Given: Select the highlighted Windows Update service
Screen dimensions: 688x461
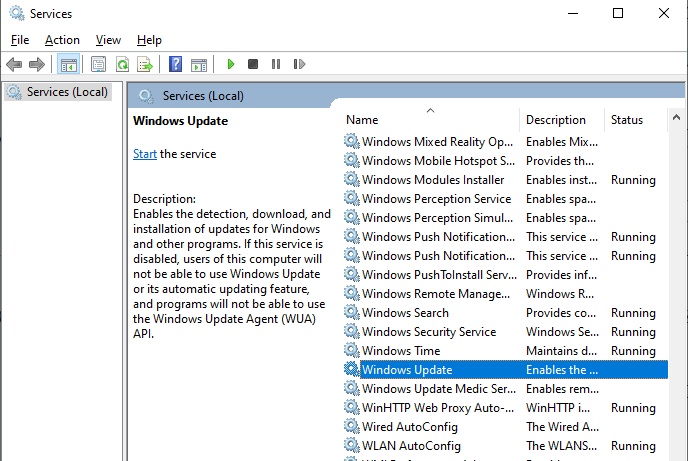Looking at the screenshot, I should pyautogui.click(x=505, y=370).
